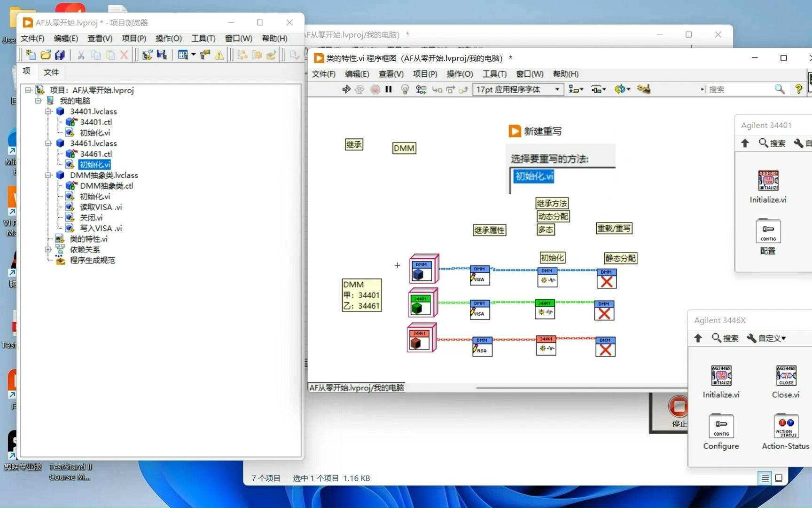Click the Paste icon in Project Explorer toolbar
This screenshot has width=812, height=508.
[x=110, y=55]
